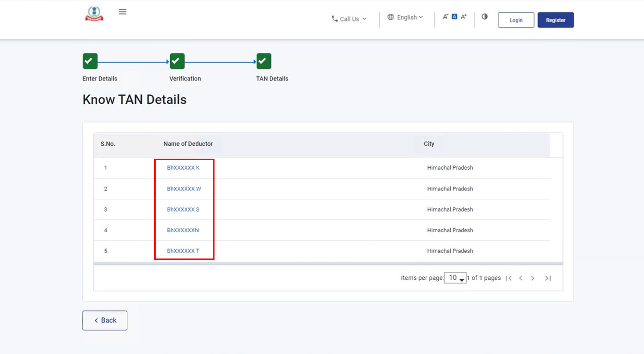Jump to the last results page
Image resolution: width=644 pixels, height=354 pixels.
(x=548, y=278)
